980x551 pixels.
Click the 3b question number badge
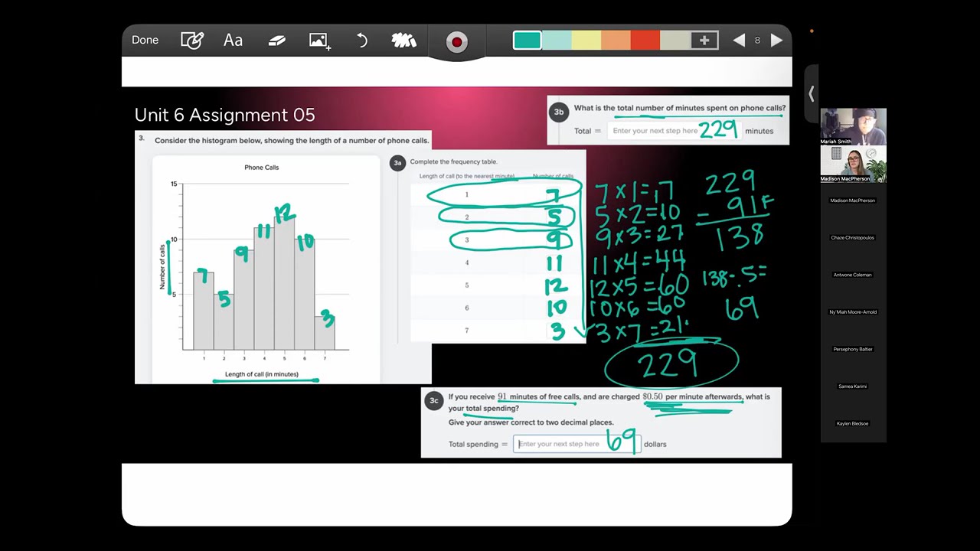coord(559,112)
